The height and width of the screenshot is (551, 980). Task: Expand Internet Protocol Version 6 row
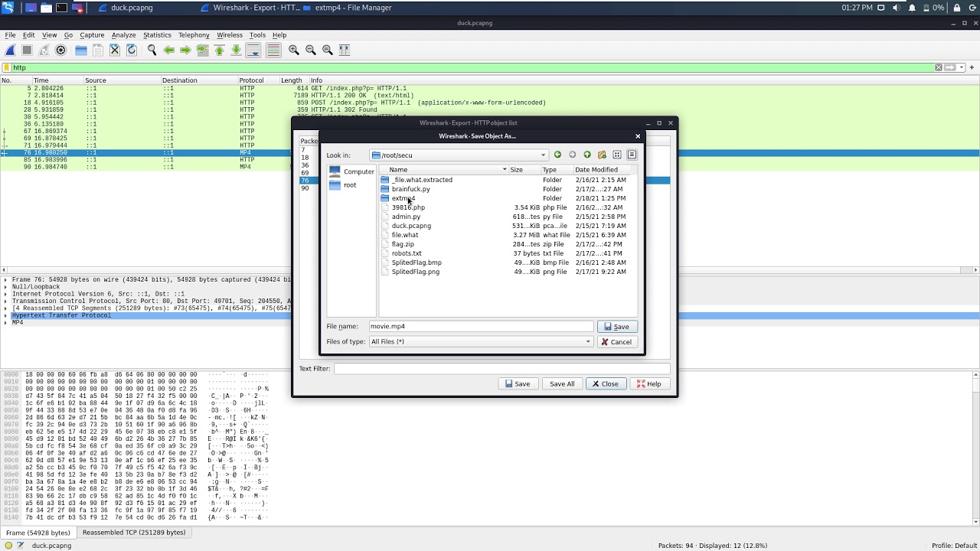(x=6, y=294)
